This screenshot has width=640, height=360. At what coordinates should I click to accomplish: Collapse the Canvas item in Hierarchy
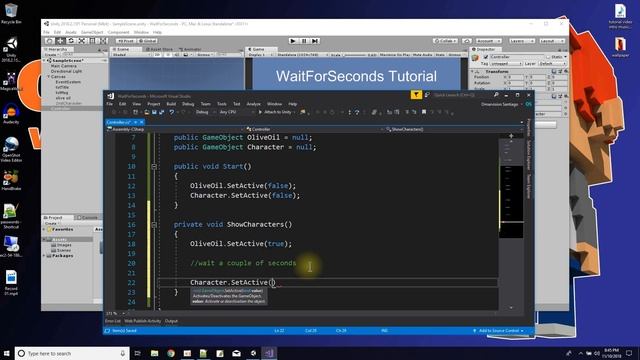[49, 76]
